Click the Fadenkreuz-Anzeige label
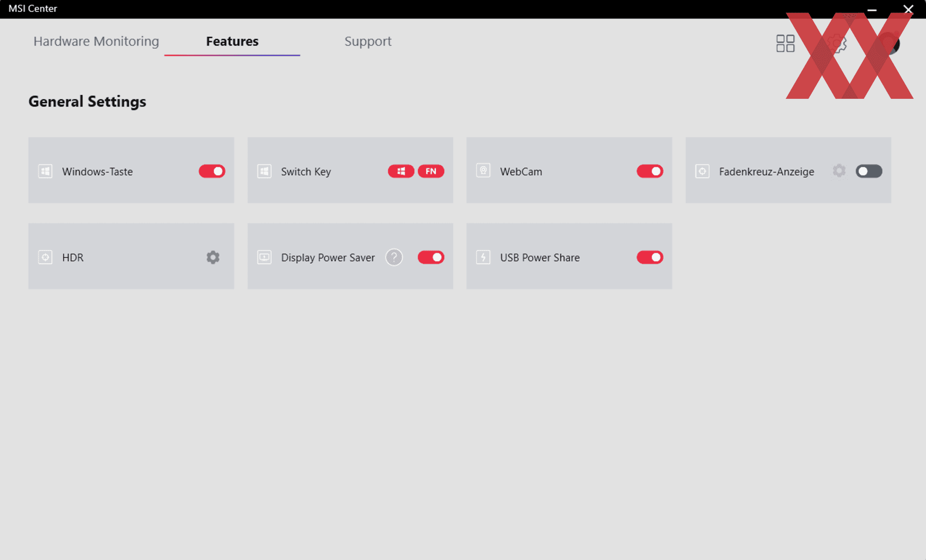926x560 pixels. point(766,172)
